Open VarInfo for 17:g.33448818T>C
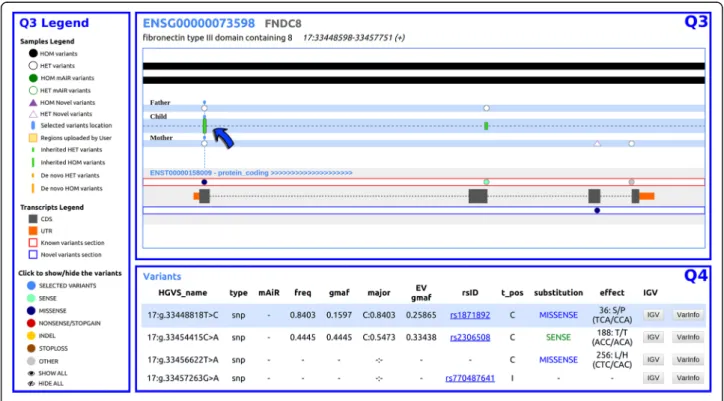Viewport: 724px width, 401px height. (688, 315)
